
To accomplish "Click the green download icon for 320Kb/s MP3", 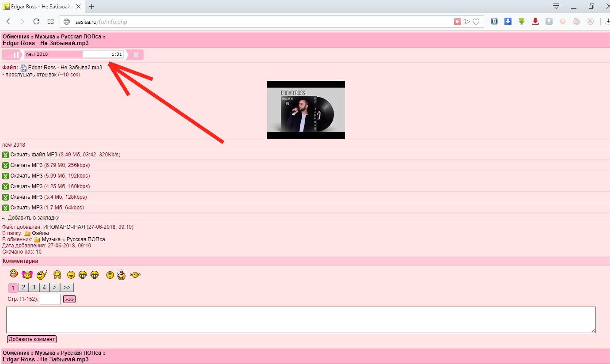I will 6,155.
